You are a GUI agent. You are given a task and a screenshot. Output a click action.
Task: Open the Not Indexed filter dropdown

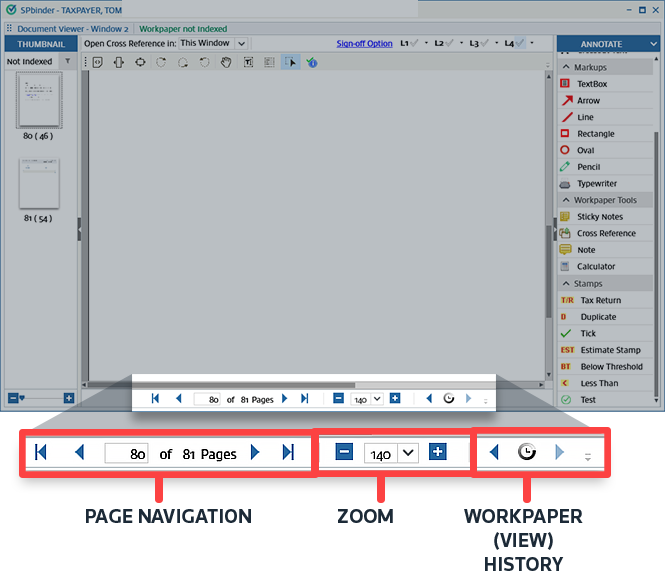[68, 61]
